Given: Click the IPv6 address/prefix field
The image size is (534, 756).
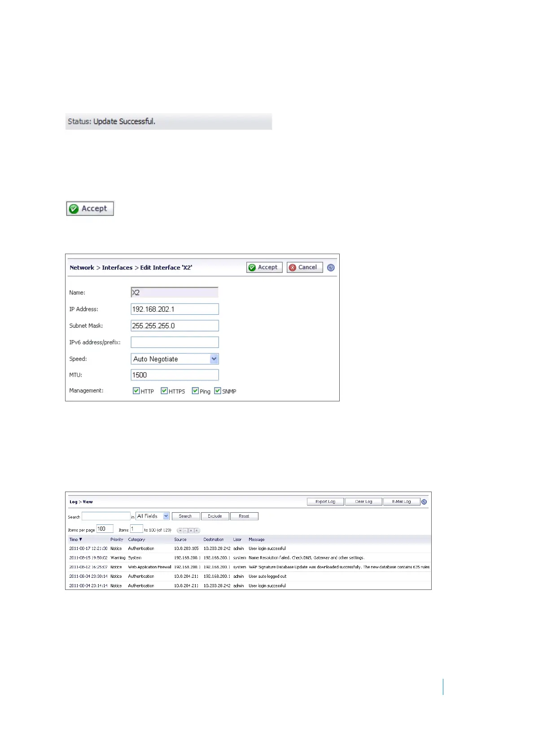Looking at the screenshot, I should click(175, 342).
